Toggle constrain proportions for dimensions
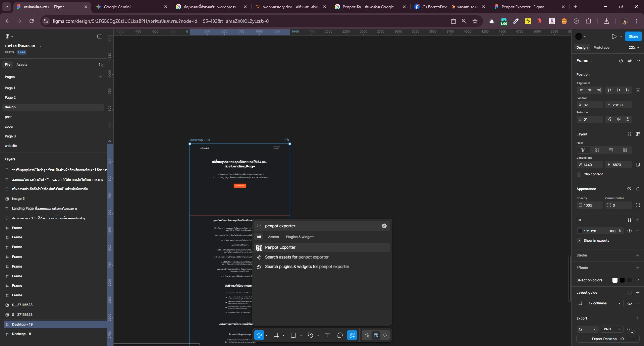 point(638,165)
